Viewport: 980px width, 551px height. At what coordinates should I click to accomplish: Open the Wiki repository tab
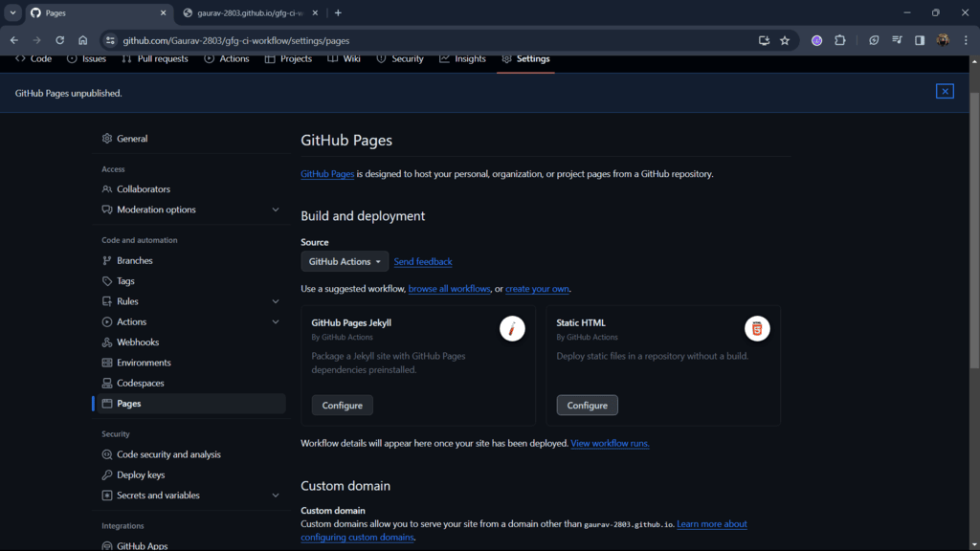click(x=345, y=58)
